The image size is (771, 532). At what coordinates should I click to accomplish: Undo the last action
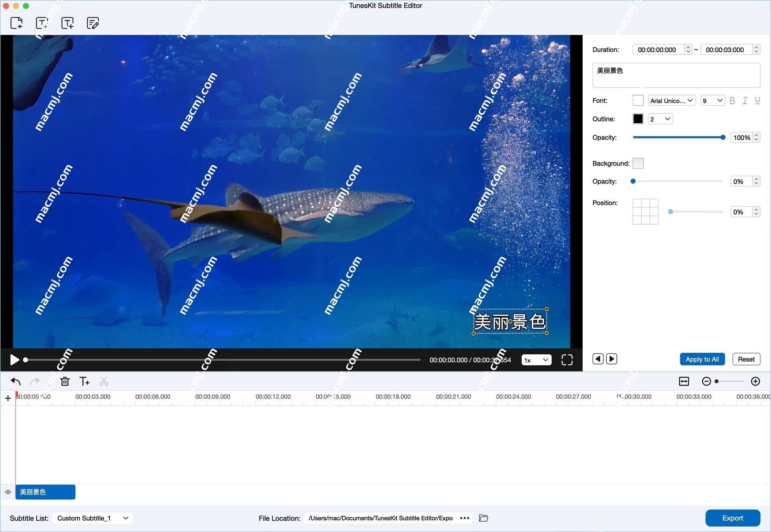point(16,381)
